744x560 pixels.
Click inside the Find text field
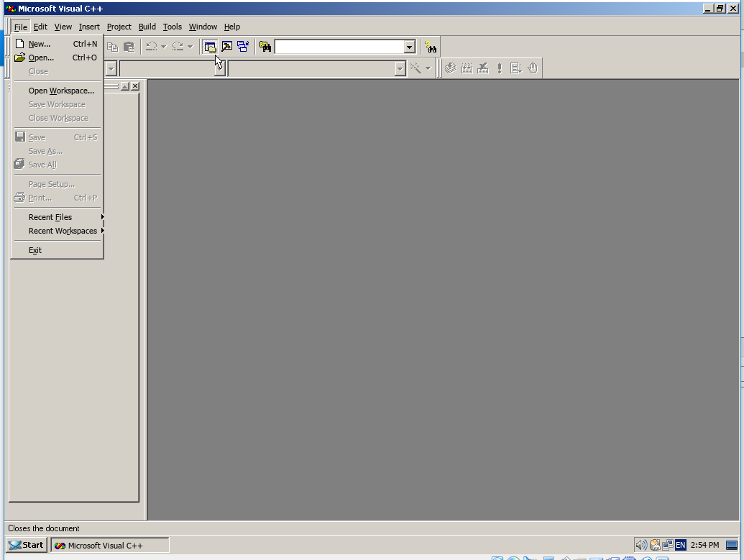click(x=339, y=47)
